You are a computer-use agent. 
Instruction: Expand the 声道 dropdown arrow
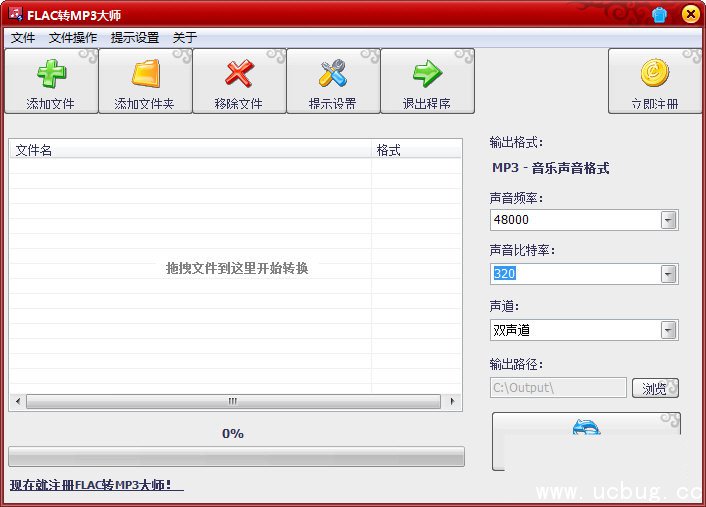668,330
